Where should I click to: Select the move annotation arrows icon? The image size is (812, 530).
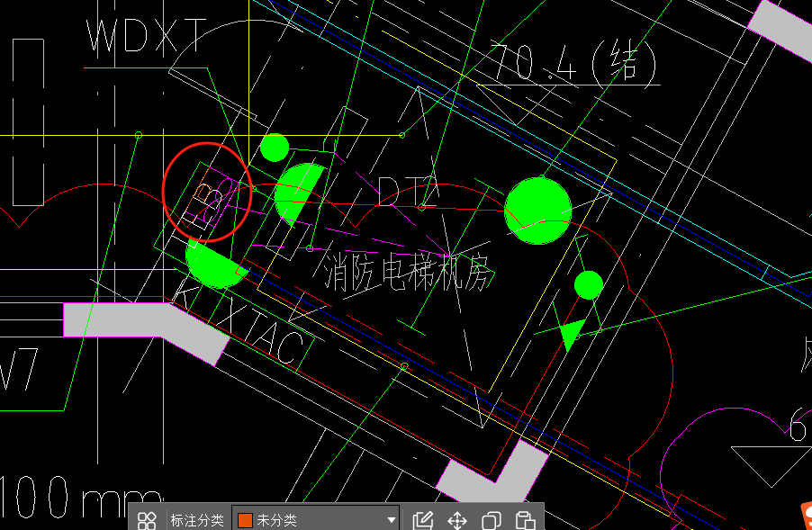coord(457,520)
